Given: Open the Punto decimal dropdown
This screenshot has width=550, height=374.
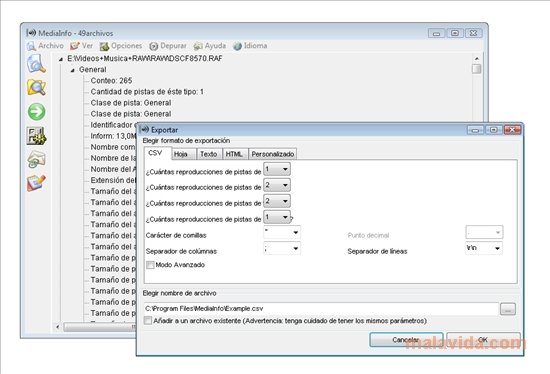Looking at the screenshot, I should pyautogui.click(x=484, y=232).
